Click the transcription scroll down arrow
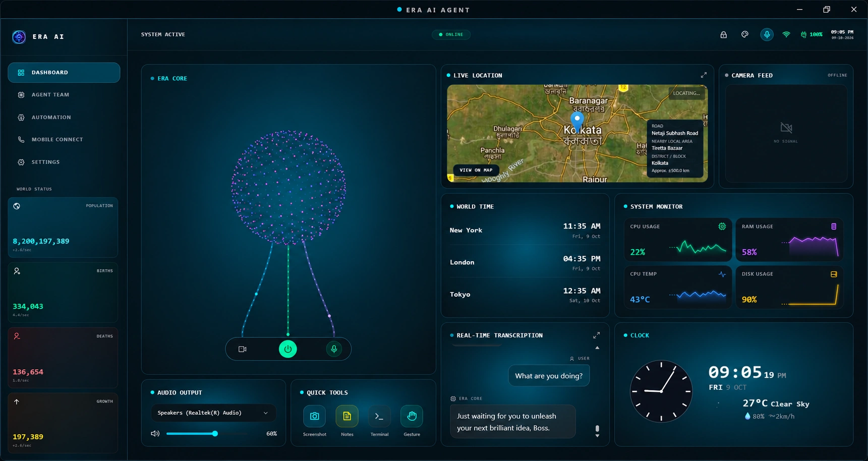Viewport: 868px width, 461px height. [x=597, y=436]
